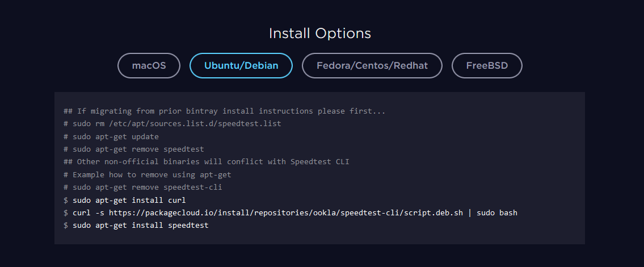Click the dollar prompt before the curl -s command
Screen dimensions: 644x267
66,213
